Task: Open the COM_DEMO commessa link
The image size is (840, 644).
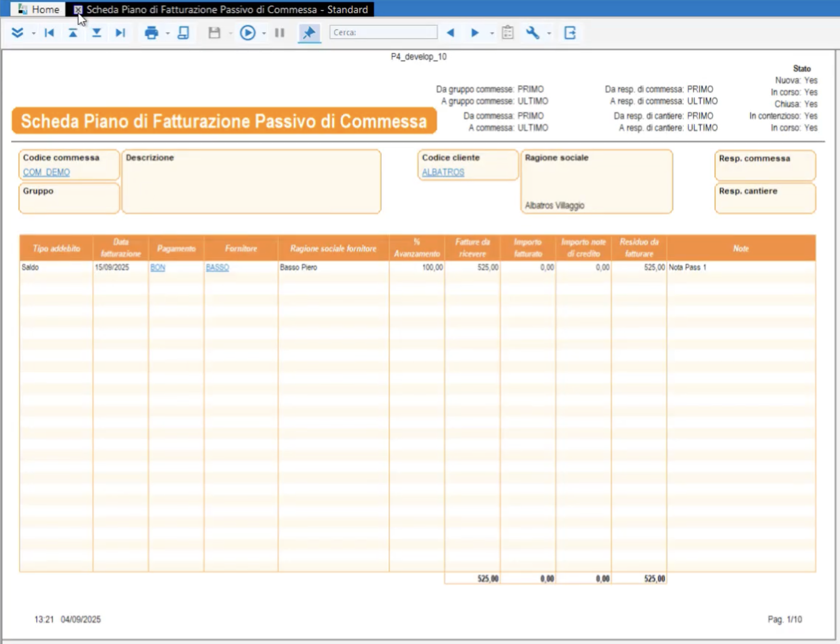Action: pyautogui.click(x=46, y=172)
